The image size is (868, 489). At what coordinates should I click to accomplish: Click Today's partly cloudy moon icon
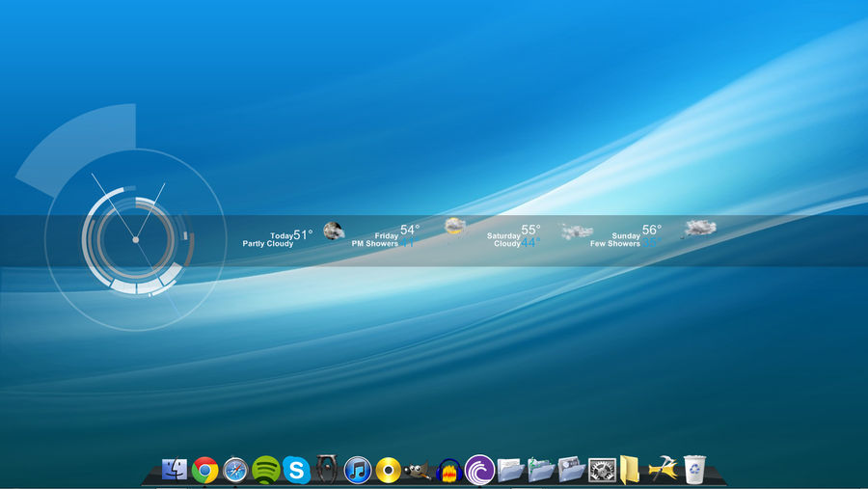point(334,231)
